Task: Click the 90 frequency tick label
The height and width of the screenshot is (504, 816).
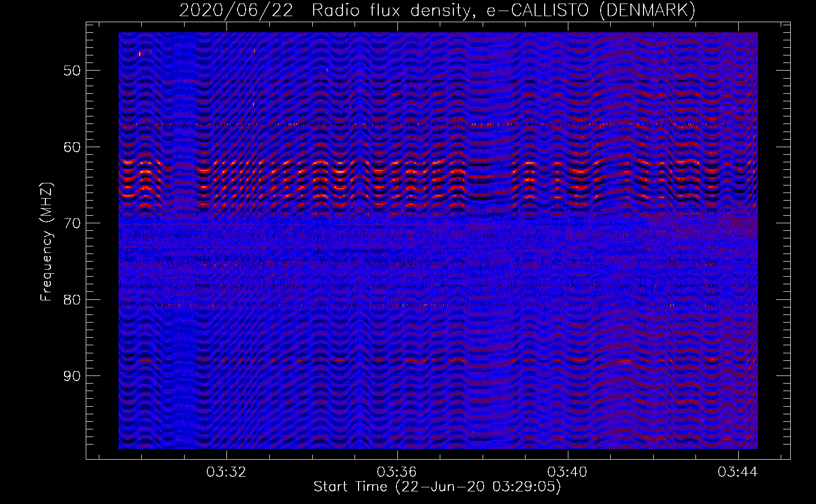Action: (x=72, y=376)
